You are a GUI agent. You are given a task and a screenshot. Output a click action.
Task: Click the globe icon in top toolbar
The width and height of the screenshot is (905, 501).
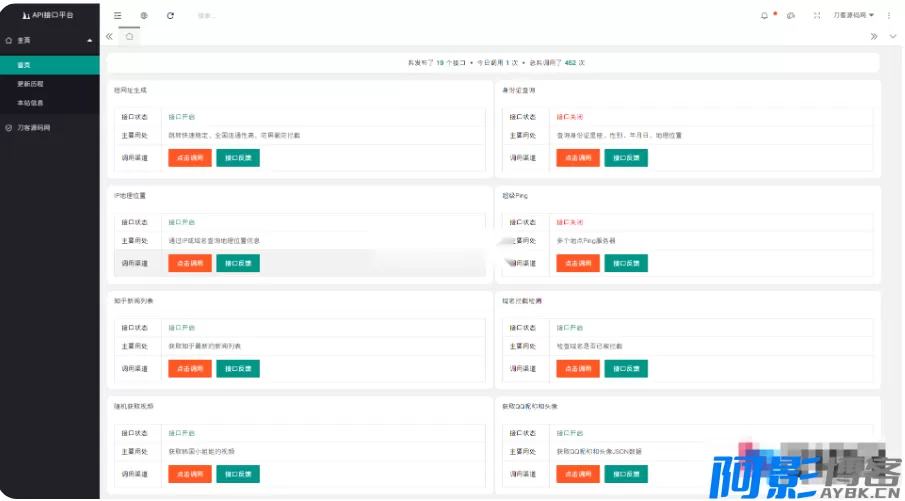click(144, 15)
